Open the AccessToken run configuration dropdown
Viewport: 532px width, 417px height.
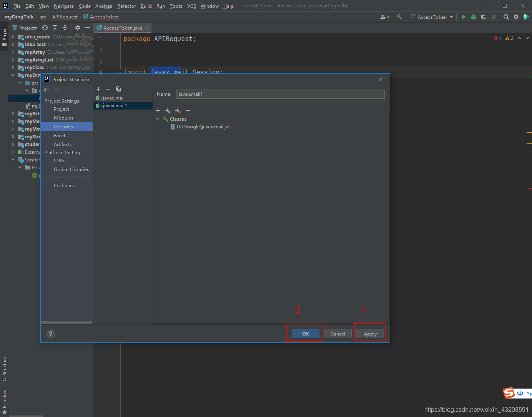click(x=432, y=17)
